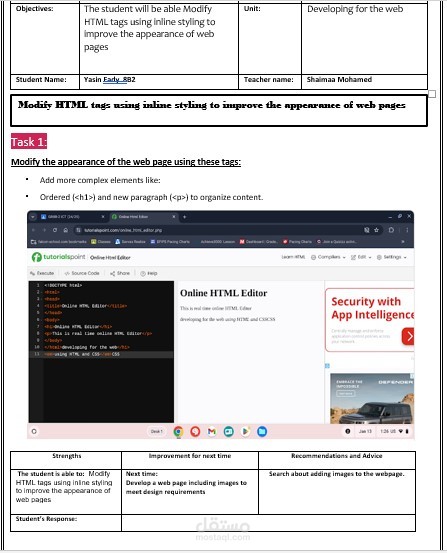Open the Dashboard Grade bookmark
The height and width of the screenshot is (553, 447).
tap(258, 242)
